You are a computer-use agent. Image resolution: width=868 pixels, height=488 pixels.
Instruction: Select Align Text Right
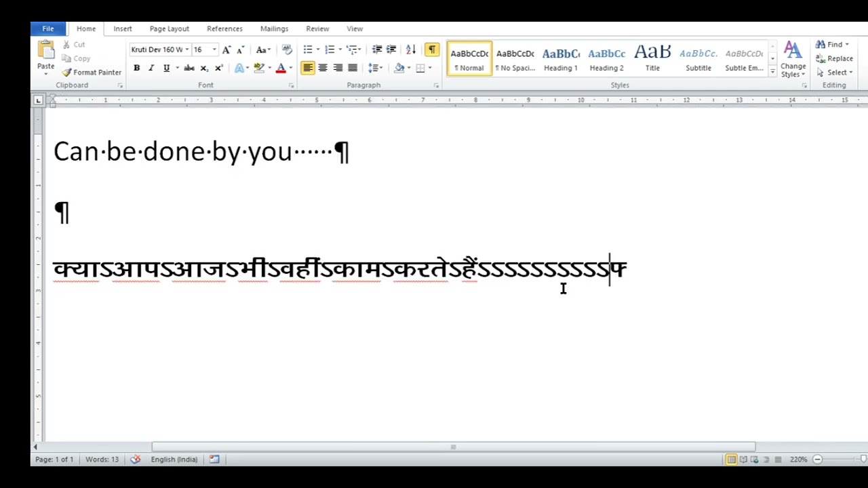[338, 68]
